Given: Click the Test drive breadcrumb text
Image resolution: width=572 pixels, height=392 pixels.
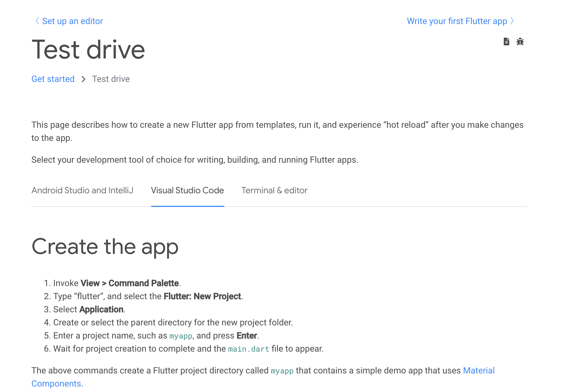Looking at the screenshot, I should pos(111,79).
